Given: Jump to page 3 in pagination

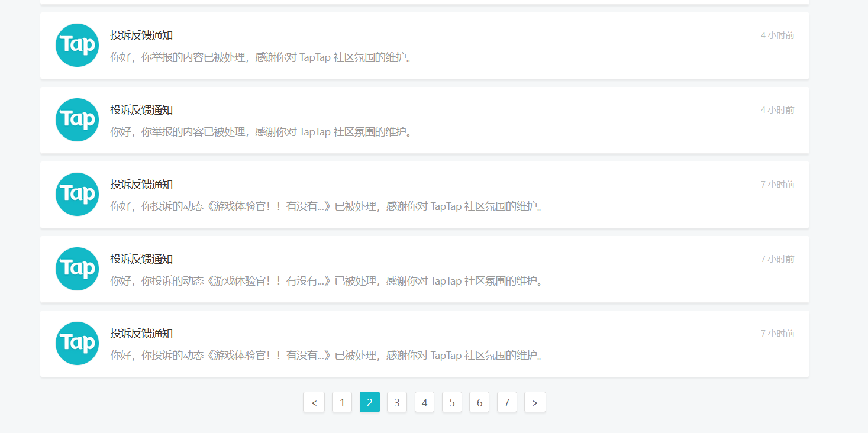Looking at the screenshot, I should tap(397, 402).
